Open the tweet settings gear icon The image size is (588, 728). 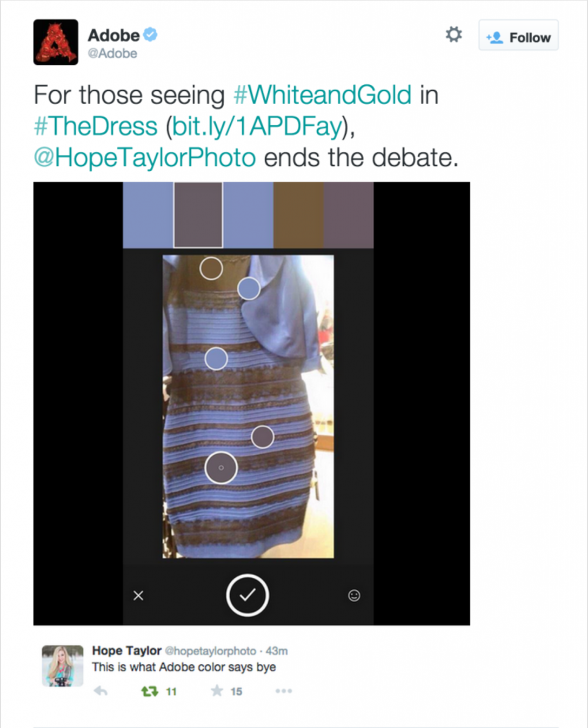tap(453, 35)
